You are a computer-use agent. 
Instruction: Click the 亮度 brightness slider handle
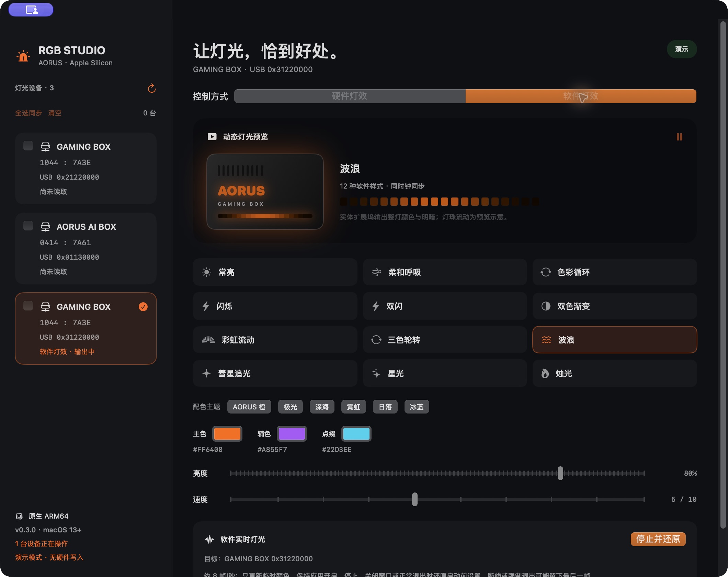point(560,473)
